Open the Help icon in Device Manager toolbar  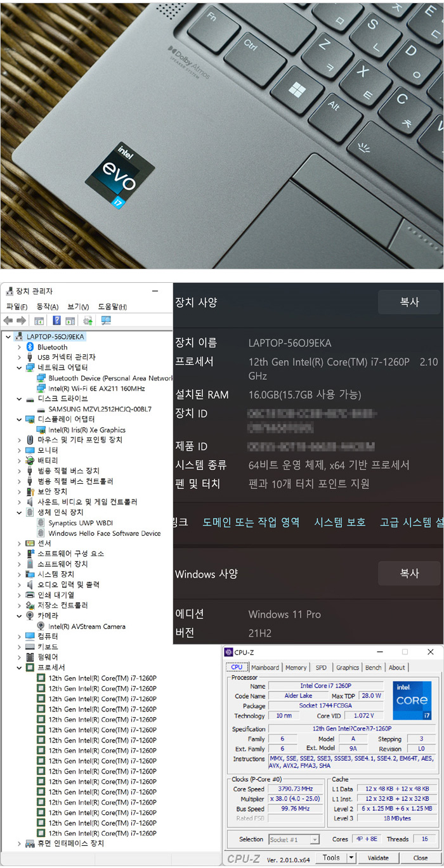[57, 321]
